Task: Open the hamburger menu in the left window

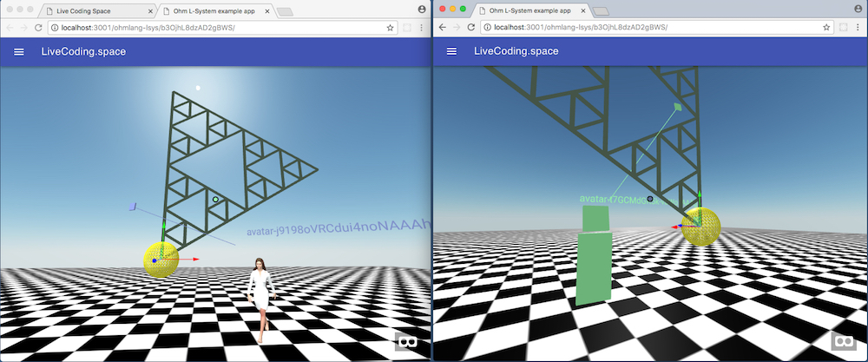Action: [x=19, y=51]
